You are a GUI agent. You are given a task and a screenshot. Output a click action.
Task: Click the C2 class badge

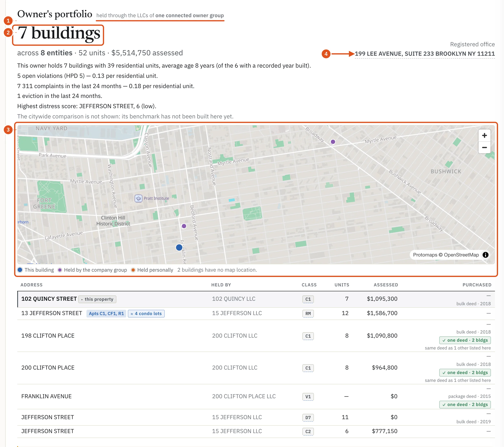pyautogui.click(x=308, y=431)
